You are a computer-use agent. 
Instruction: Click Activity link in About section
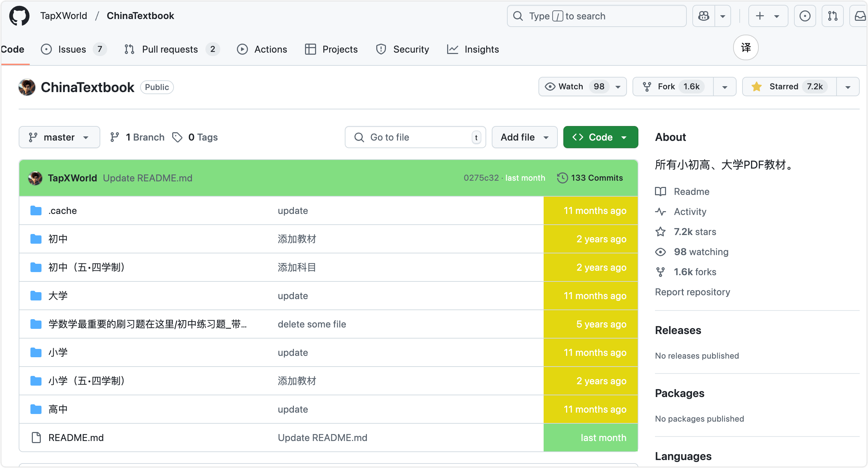pos(681,211)
